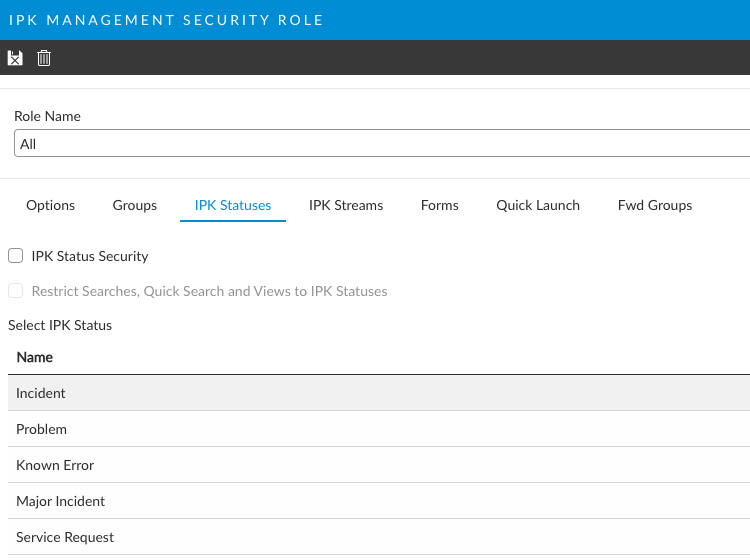Click the save floppy disk icon
The width and height of the screenshot is (750, 560).
coord(15,58)
